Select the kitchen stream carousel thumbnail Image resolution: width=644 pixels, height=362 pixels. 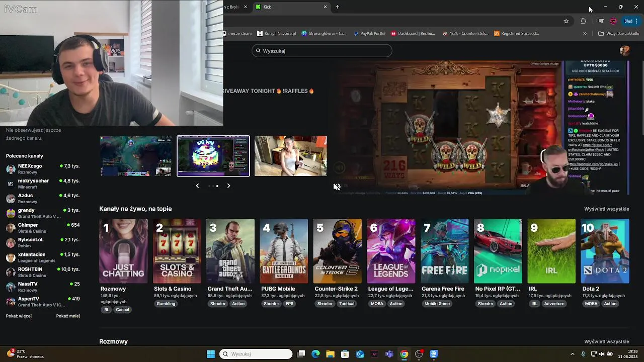click(x=290, y=156)
